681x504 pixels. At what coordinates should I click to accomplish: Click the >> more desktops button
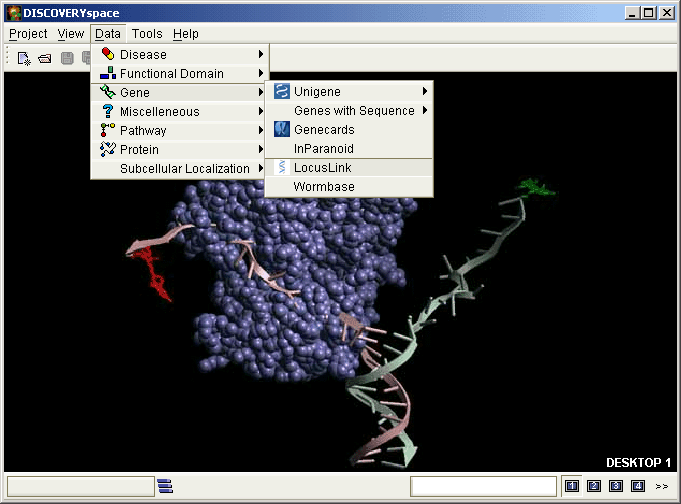tap(662, 486)
